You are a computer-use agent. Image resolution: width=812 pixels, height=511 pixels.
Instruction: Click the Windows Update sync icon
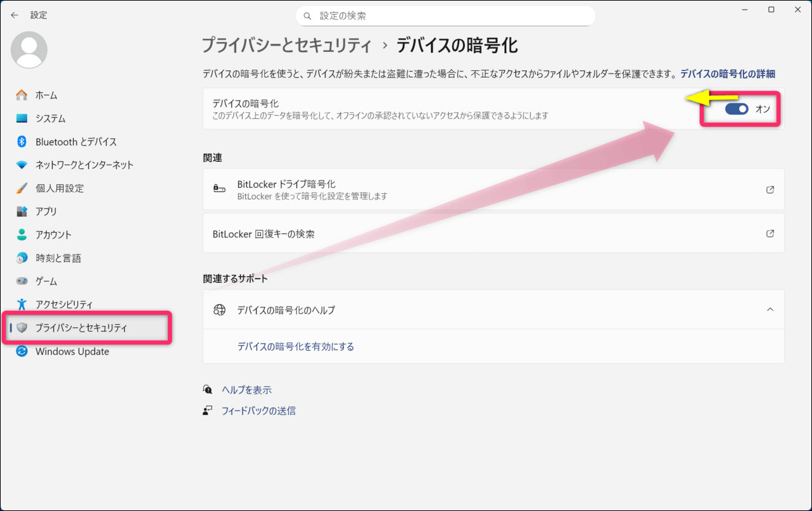22,351
